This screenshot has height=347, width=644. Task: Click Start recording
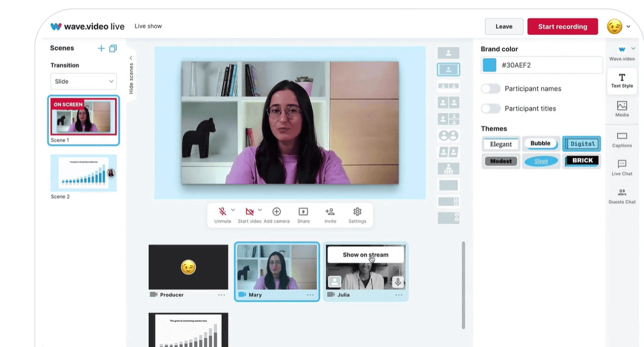click(562, 26)
